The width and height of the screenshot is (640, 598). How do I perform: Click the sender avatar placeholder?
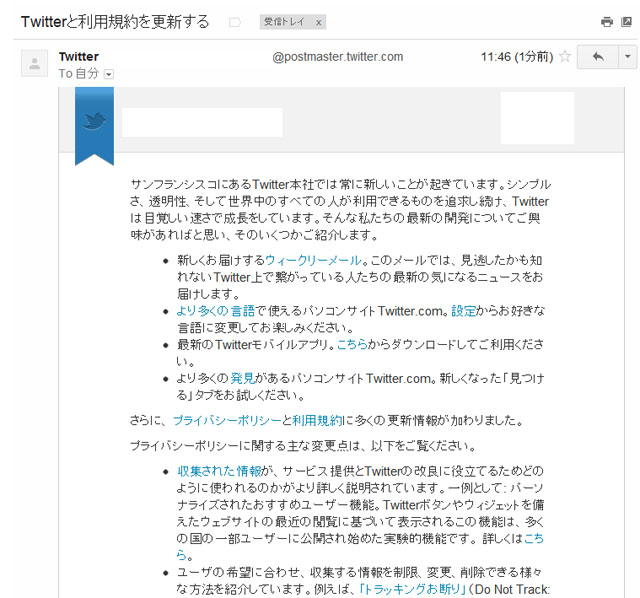[x=35, y=64]
